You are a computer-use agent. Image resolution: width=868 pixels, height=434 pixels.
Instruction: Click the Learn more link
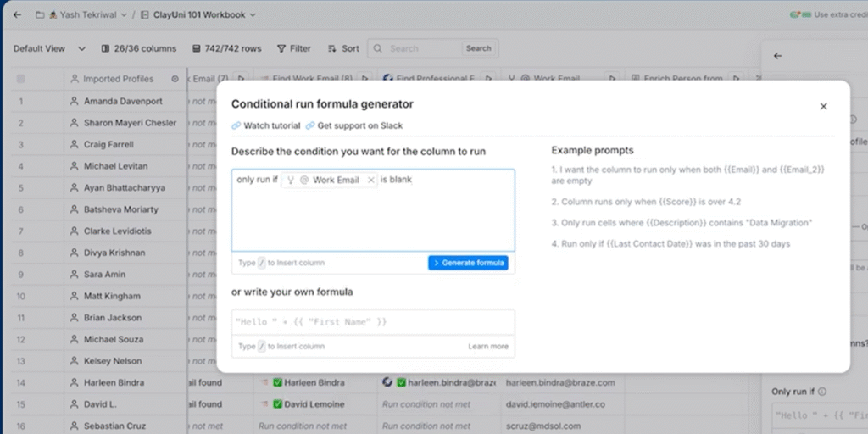click(488, 346)
